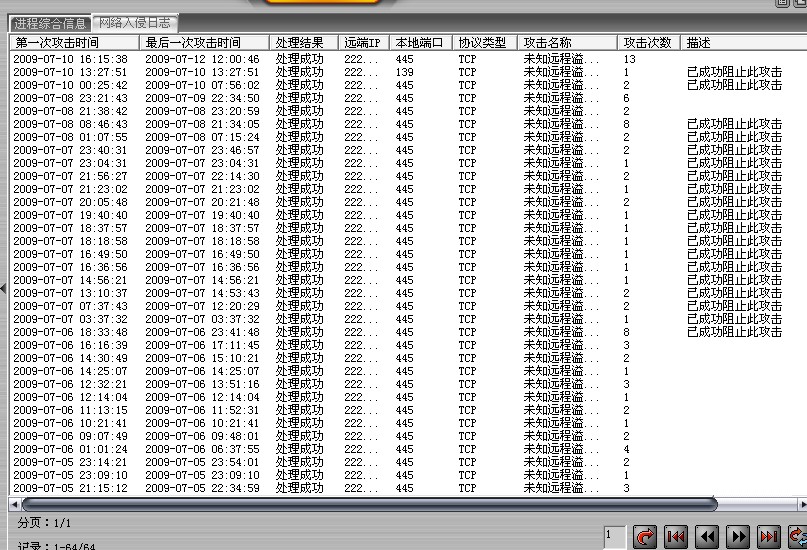Viewport: 807px width, 550px height.
Task: Click the last attack time 2009-07-06 11:52:31
Action: pyautogui.click(x=202, y=410)
